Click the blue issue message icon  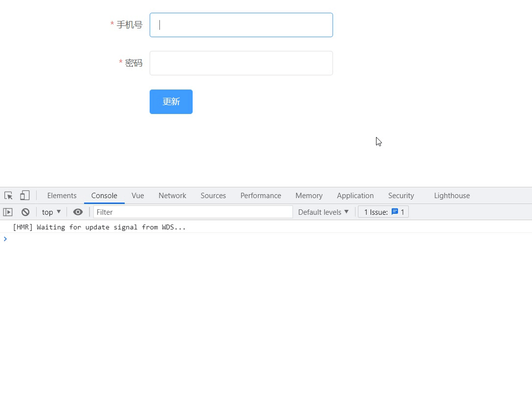coord(395,212)
